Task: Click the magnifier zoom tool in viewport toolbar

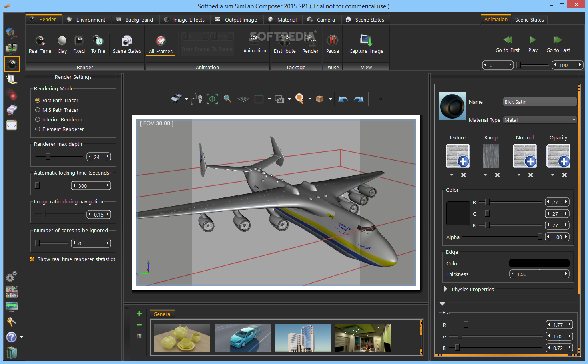Action: 227,99
